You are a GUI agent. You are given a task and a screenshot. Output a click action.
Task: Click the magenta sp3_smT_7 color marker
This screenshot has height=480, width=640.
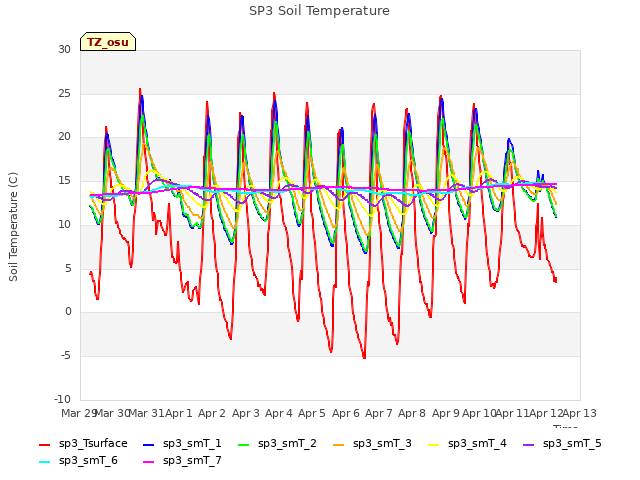point(149,462)
